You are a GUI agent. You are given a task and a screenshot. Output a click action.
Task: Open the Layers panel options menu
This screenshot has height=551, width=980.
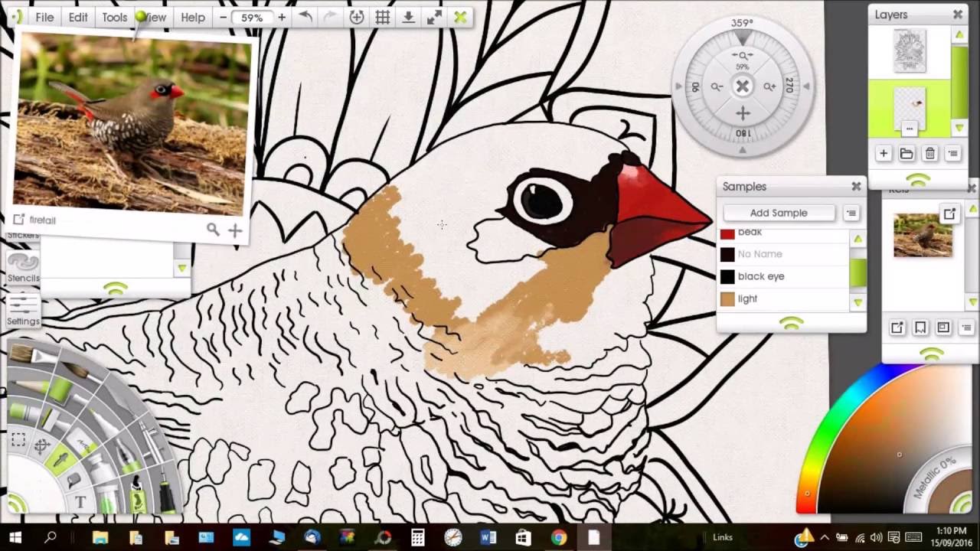pyautogui.click(x=952, y=154)
